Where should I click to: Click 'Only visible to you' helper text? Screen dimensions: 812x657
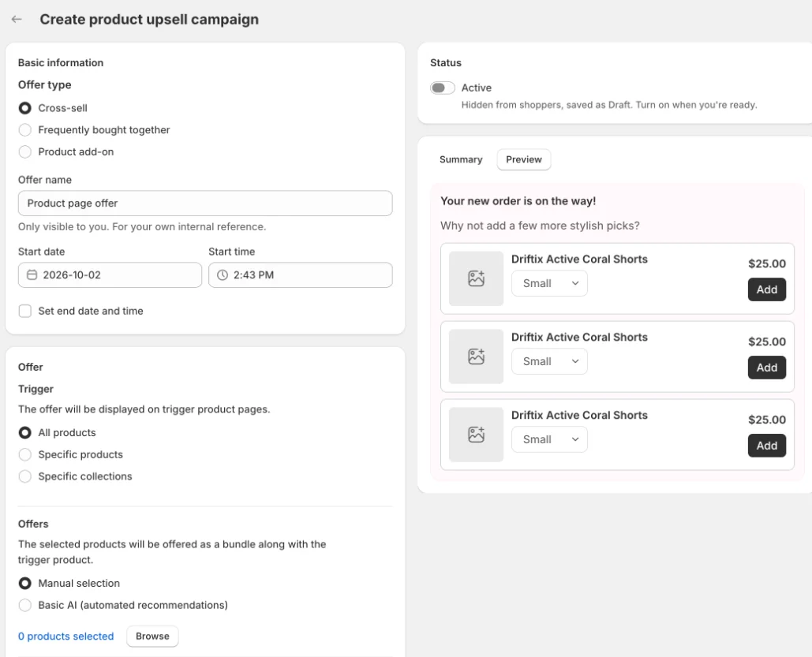[x=142, y=227]
